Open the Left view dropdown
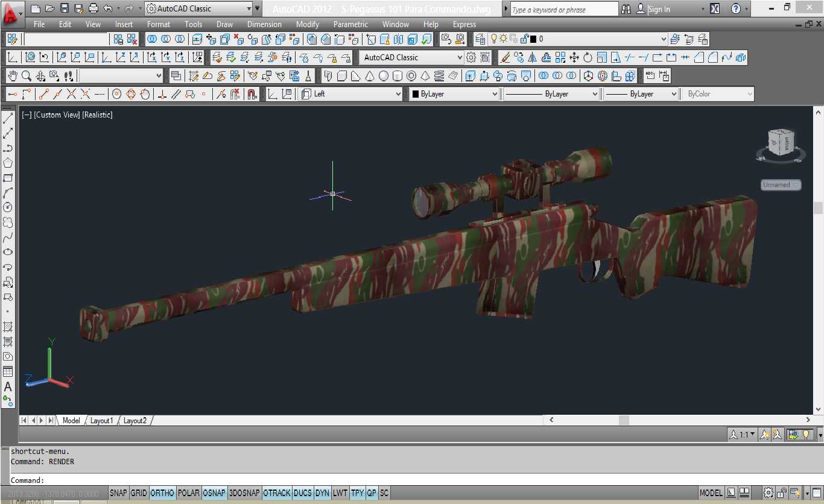This screenshot has width=824, height=504. pos(351,94)
